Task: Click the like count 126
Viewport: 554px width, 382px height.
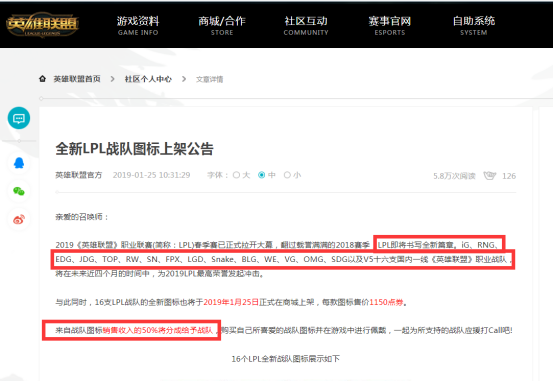Action: [x=509, y=176]
